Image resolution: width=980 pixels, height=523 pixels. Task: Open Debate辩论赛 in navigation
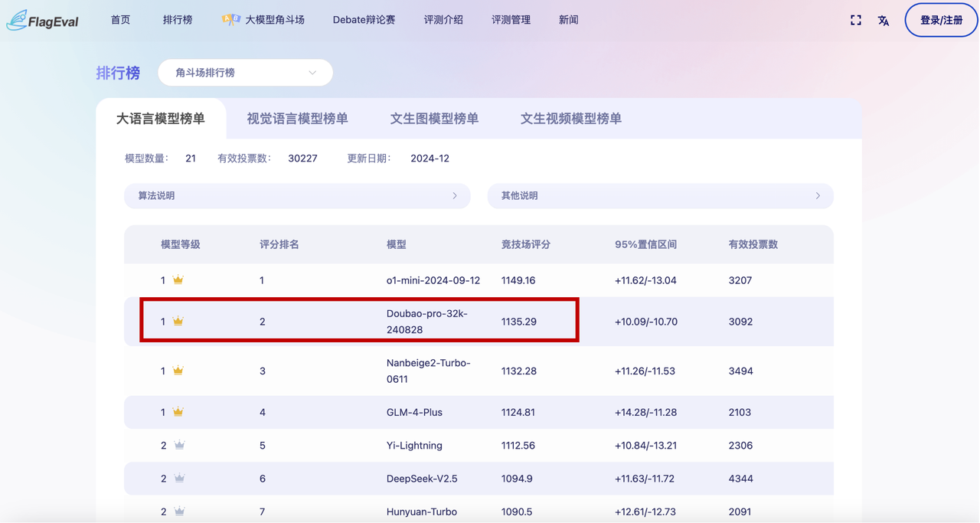coord(364,20)
